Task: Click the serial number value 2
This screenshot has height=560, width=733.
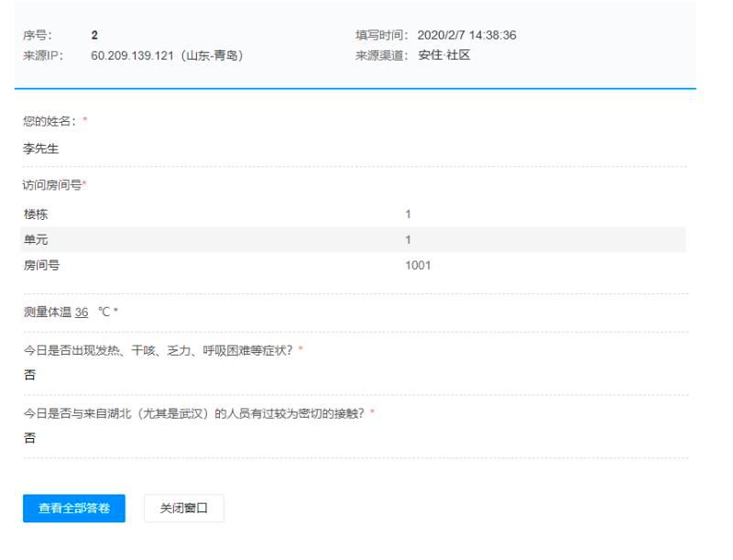Action: [x=94, y=36]
